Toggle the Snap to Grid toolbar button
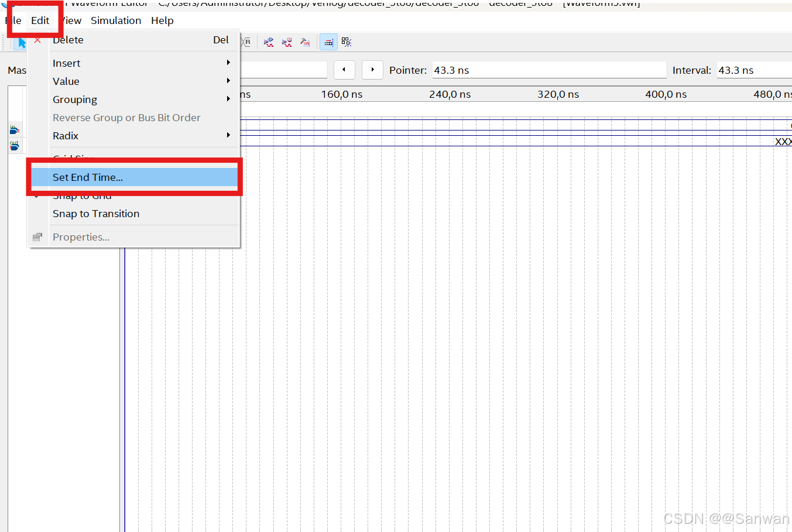Image resolution: width=792 pixels, height=532 pixels. tap(328, 42)
